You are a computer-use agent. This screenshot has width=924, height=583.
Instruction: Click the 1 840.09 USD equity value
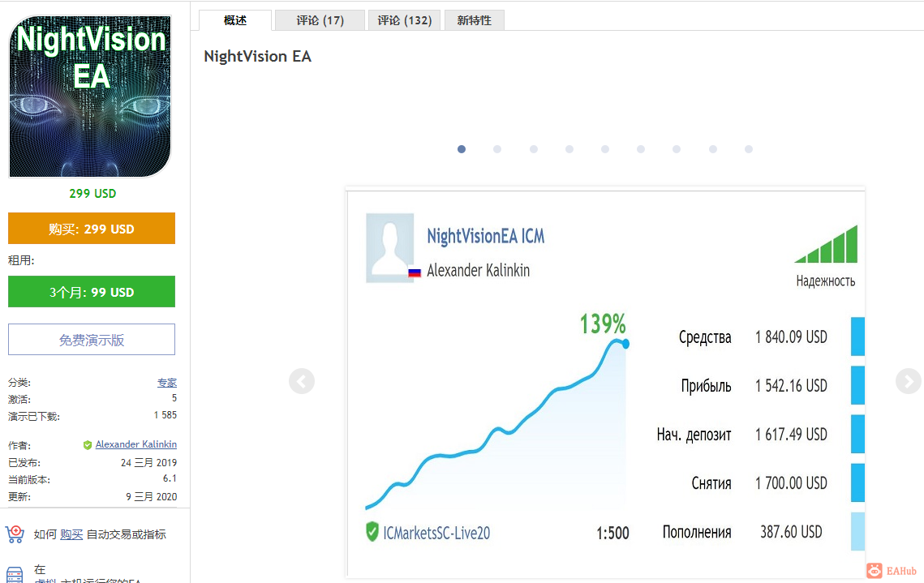point(791,337)
